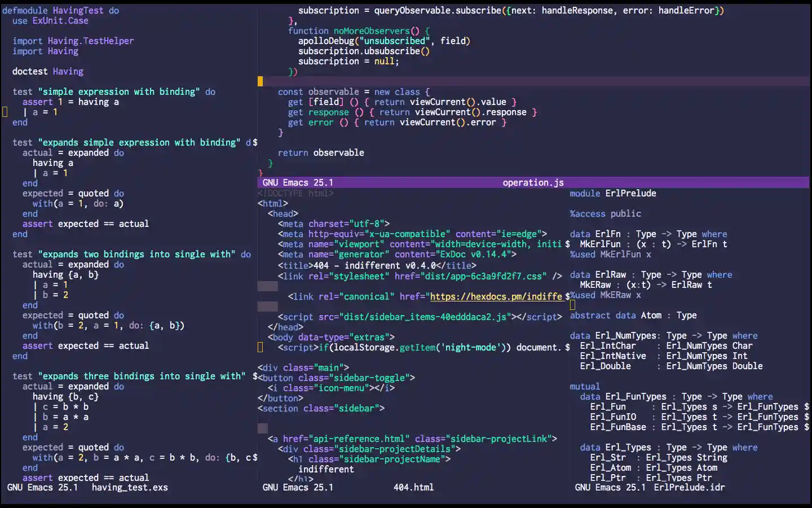The height and width of the screenshot is (508, 812).
Task: Click the <section class="sidebar"> line
Action: 321,408
